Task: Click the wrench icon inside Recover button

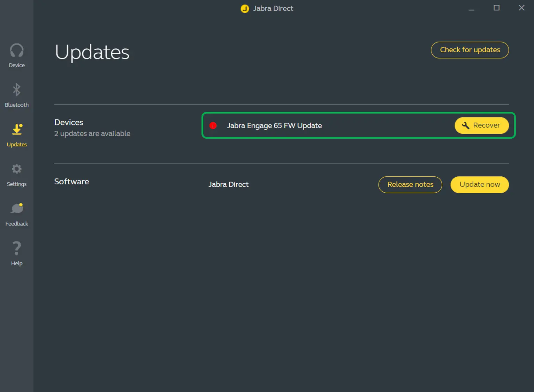Action: click(465, 125)
